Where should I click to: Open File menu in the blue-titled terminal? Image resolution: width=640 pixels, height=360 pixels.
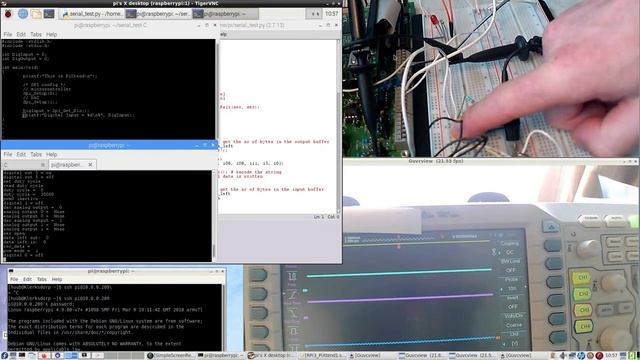click(8, 154)
